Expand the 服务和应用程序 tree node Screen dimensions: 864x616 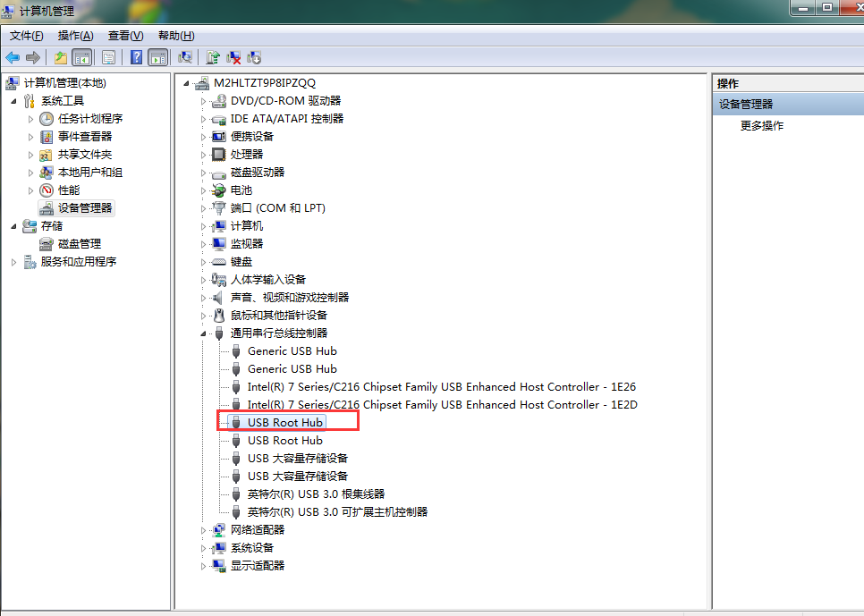pos(13,262)
